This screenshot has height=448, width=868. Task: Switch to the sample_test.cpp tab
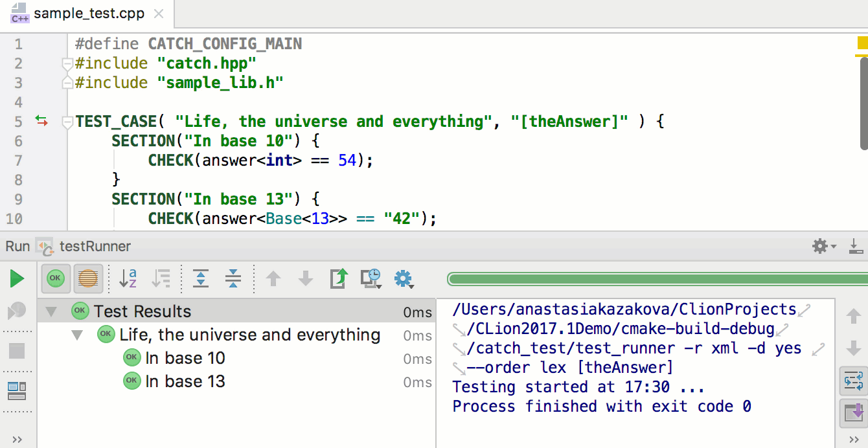click(87, 14)
